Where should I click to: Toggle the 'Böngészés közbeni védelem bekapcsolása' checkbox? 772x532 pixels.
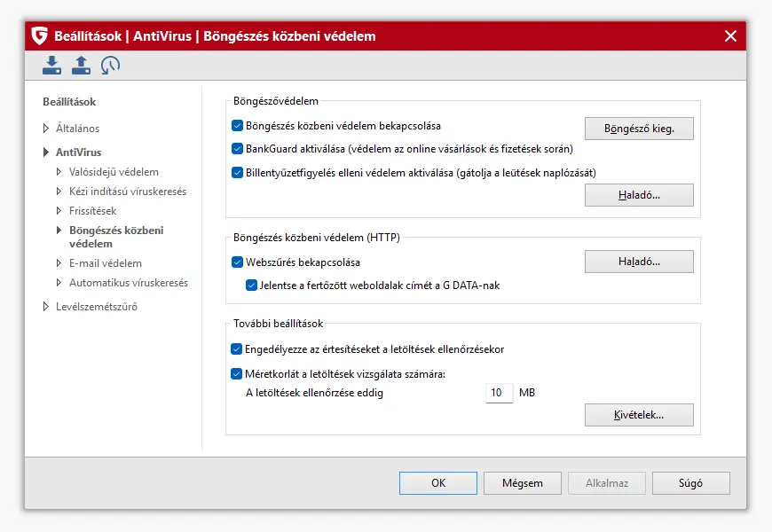(x=238, y=126)
